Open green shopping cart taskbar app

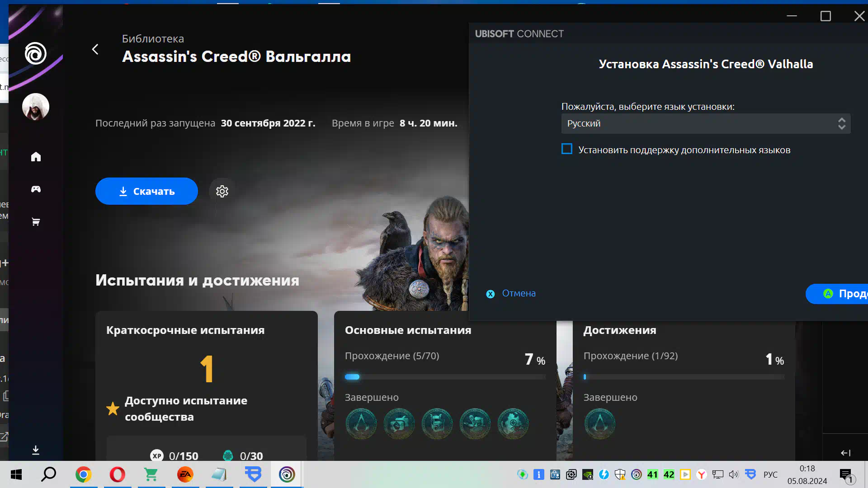point(151,474)
